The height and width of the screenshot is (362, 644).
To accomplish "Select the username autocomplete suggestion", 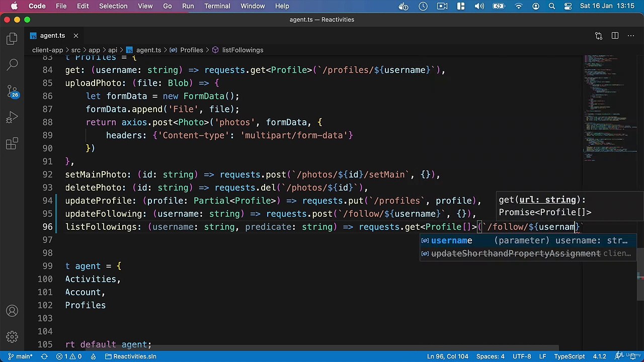I will (528, 240).
